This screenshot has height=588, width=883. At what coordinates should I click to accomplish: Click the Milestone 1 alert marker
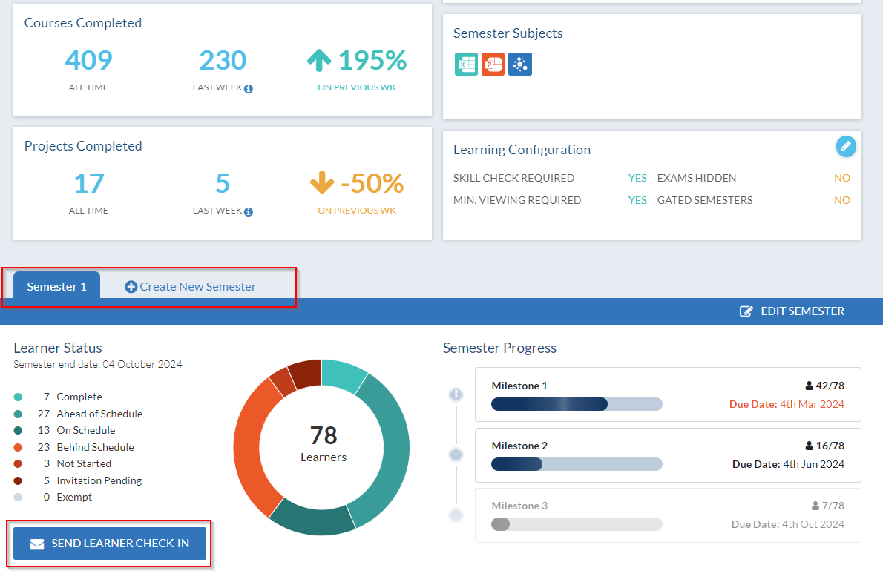point(456,394)
